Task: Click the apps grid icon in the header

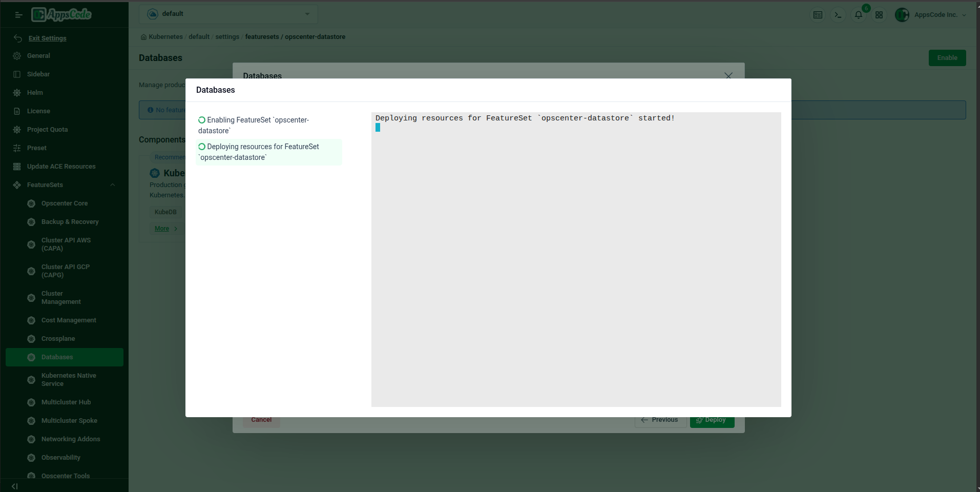Action: point(879,15)
